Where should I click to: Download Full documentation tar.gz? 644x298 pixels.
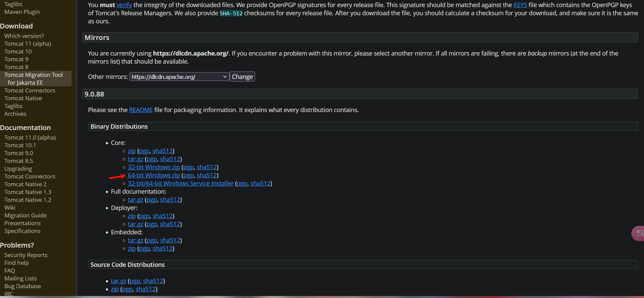[135, 200]
